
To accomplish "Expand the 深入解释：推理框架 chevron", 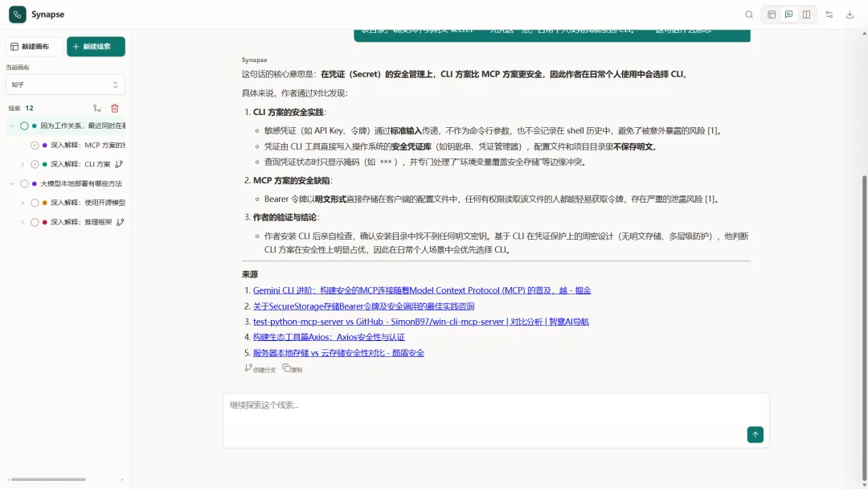I will (23, 222).
